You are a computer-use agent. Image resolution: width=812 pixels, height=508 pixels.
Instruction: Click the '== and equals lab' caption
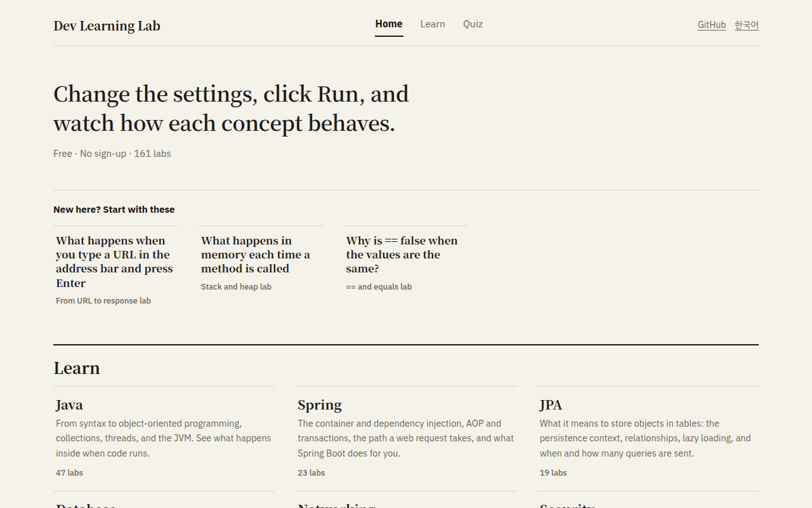[x=379, y=287]
